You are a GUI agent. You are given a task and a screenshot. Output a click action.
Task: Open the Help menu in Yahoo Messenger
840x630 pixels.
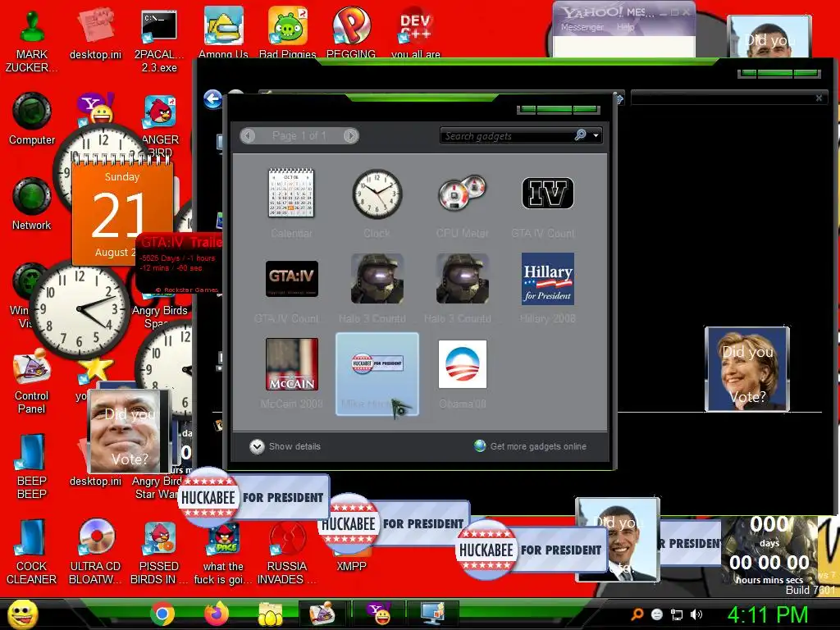[x=625, y=27]
